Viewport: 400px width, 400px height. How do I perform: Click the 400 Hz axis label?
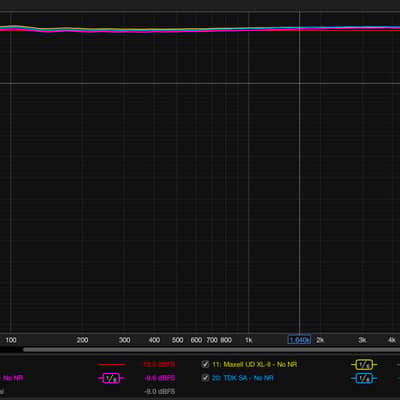click(x=154, y=340)
